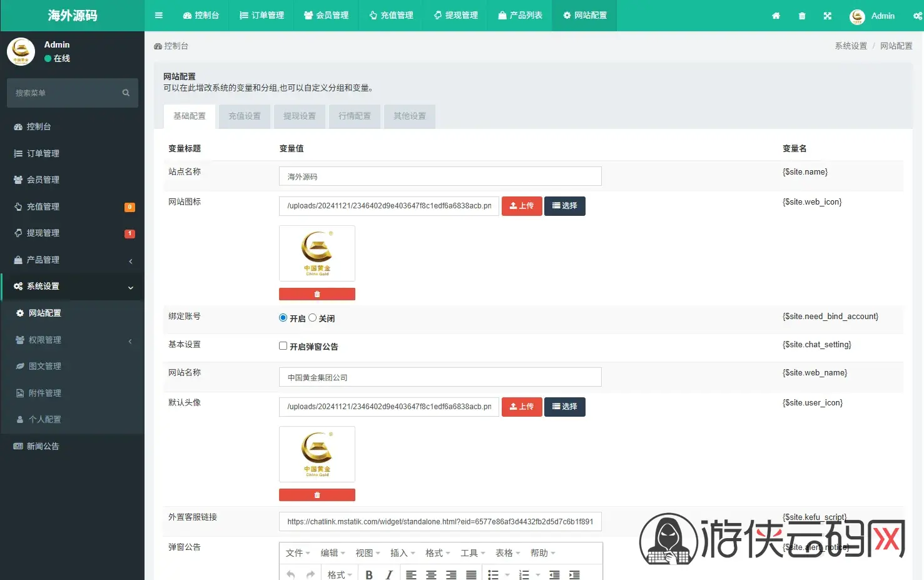This screenshot has height=580, width=924.
Task: Toggle sidebar with the hamburger menu icon
Action: point(159,16)
